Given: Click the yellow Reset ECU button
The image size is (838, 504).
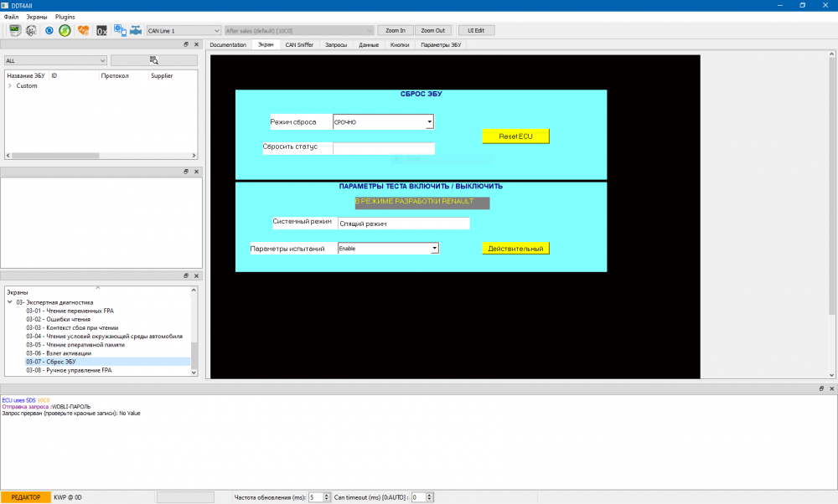Looking at the screenshot, I should 515,136.
